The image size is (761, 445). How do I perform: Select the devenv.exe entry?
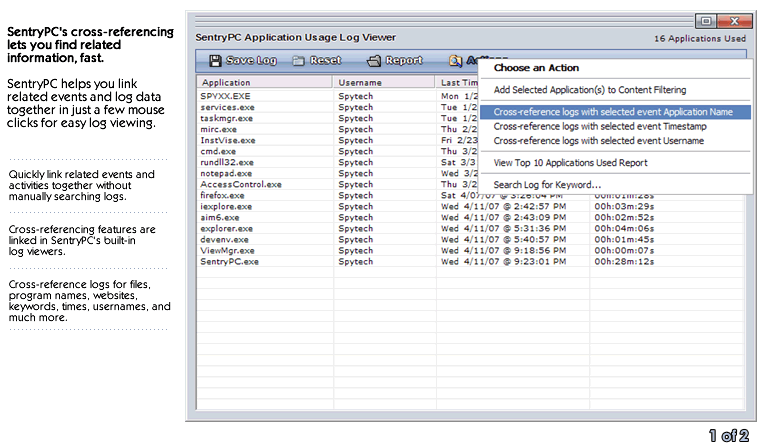coord(224,240)
